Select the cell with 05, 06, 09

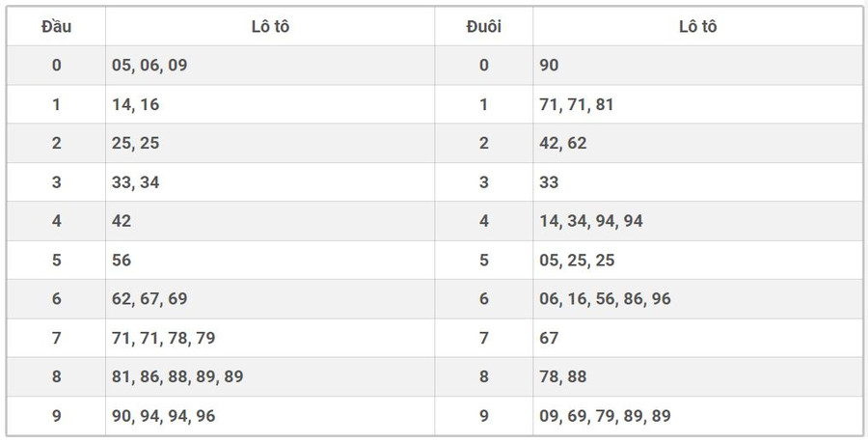(x=149, y=66)
